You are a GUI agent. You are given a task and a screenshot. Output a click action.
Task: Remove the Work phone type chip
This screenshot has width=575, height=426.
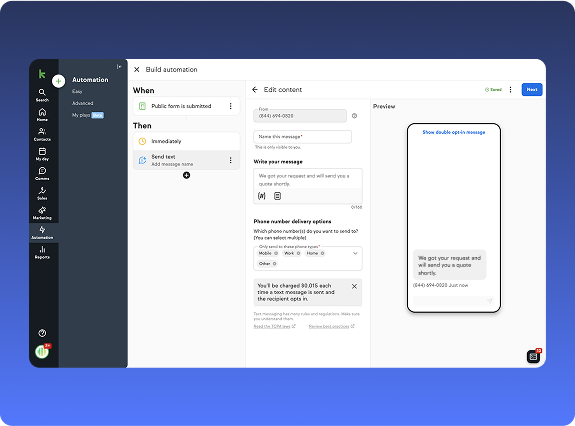pos(298,253)
